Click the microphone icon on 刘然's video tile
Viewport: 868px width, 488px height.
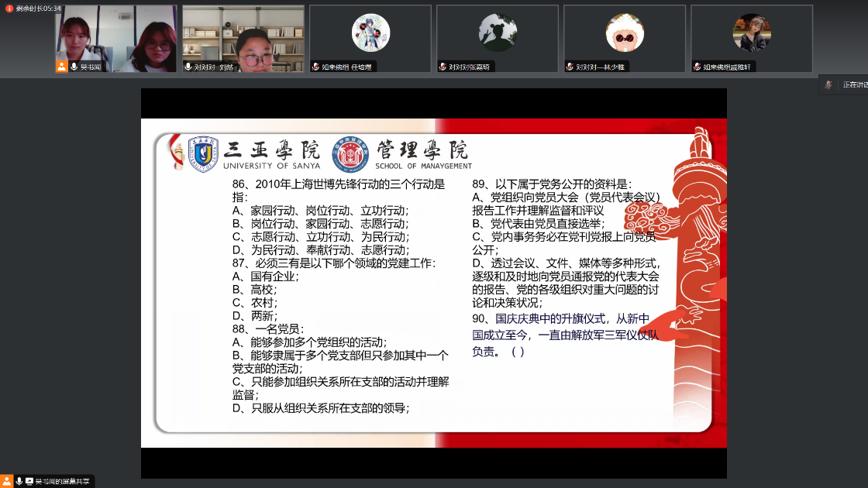188,66
